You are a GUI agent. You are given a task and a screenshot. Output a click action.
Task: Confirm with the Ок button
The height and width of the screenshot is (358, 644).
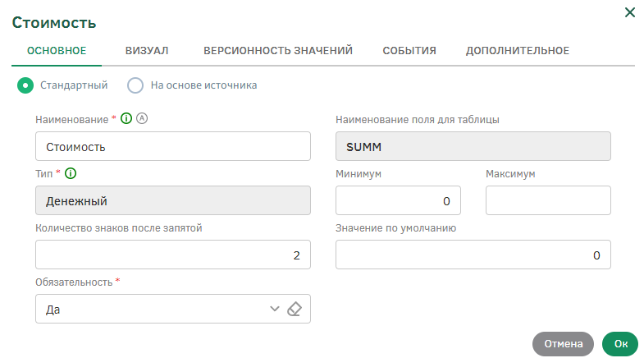(x=620, y=344)
